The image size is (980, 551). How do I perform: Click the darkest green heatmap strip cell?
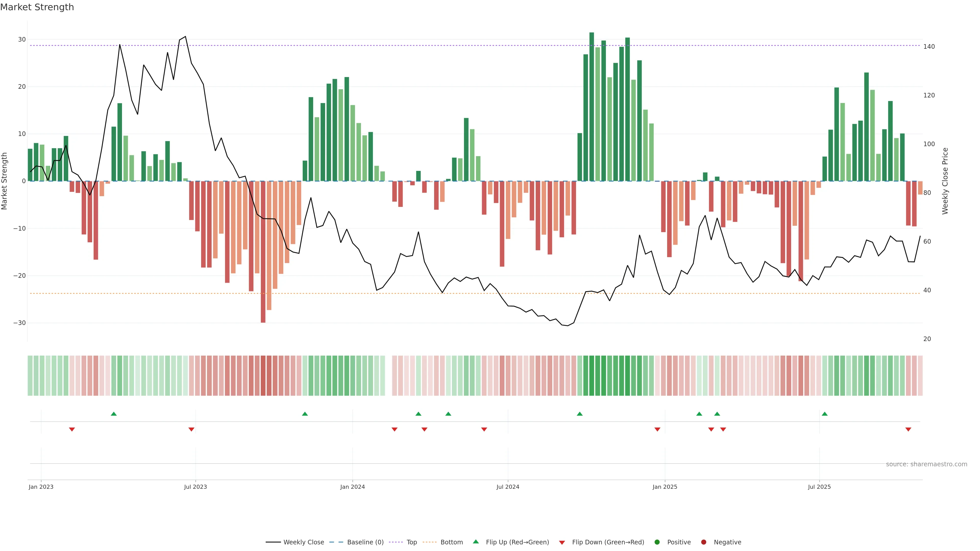[x=592, y=376]
